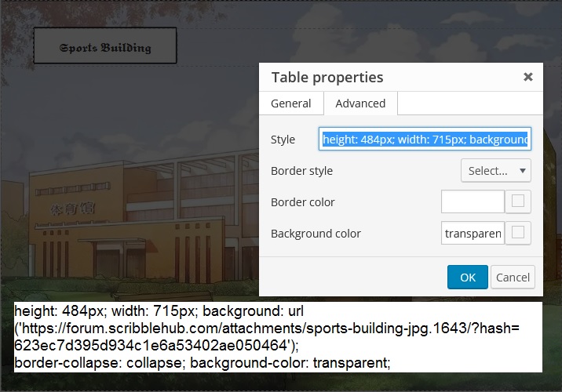Click the Border style label

[x=301, y=171]
